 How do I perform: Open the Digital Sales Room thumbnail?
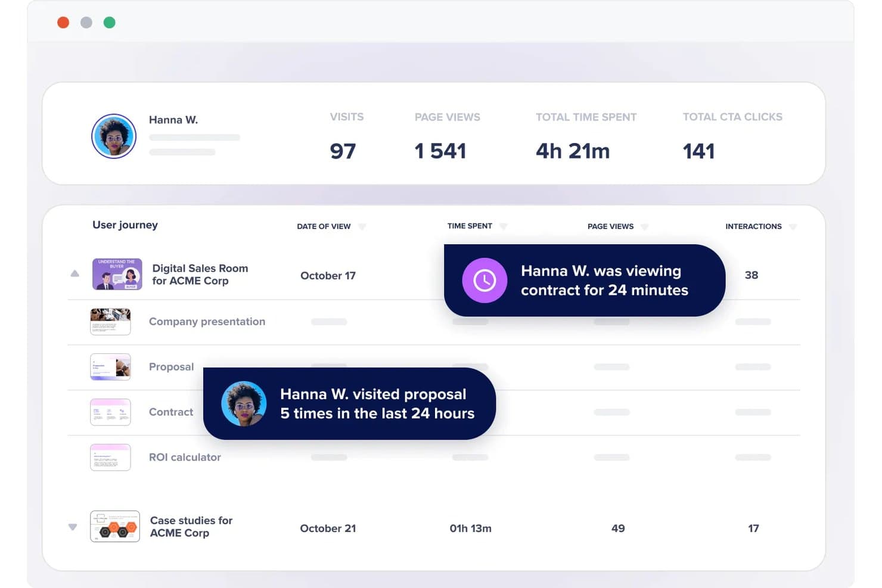(x=117, y=274)
